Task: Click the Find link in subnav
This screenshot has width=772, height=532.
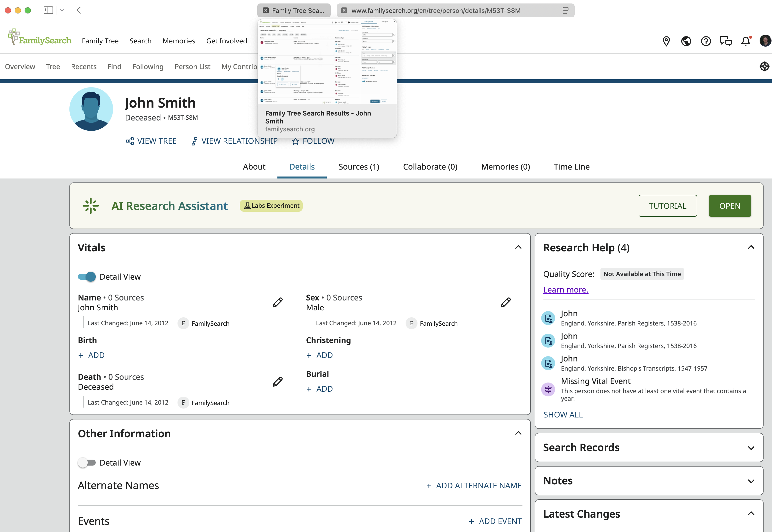Action: click(114, 67)
